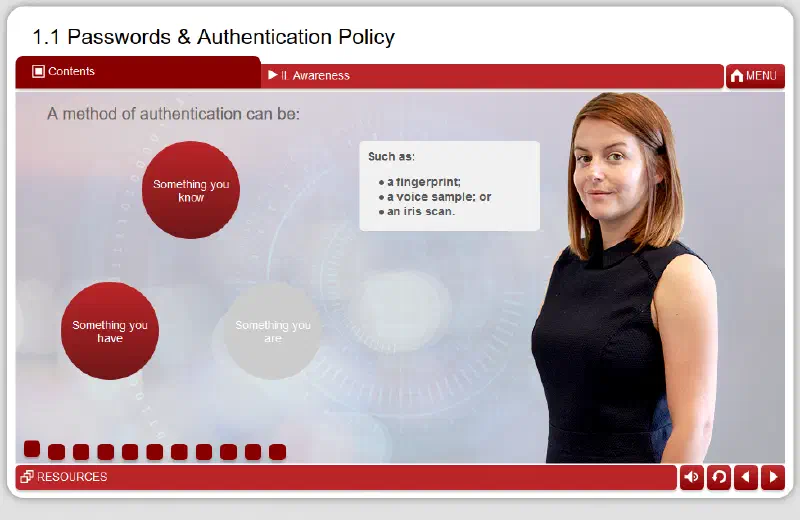Jump to the second progress square
The image size is (800, 520).
(57, 452)
